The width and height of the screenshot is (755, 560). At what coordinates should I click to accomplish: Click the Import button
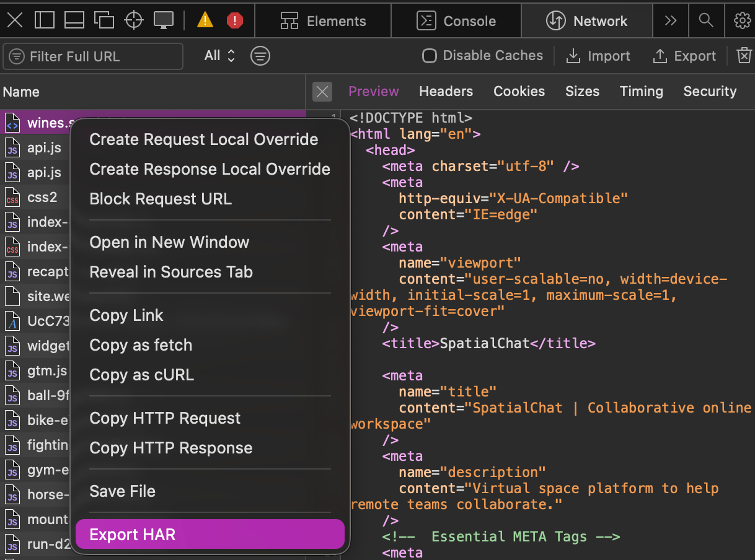point(598,56)
